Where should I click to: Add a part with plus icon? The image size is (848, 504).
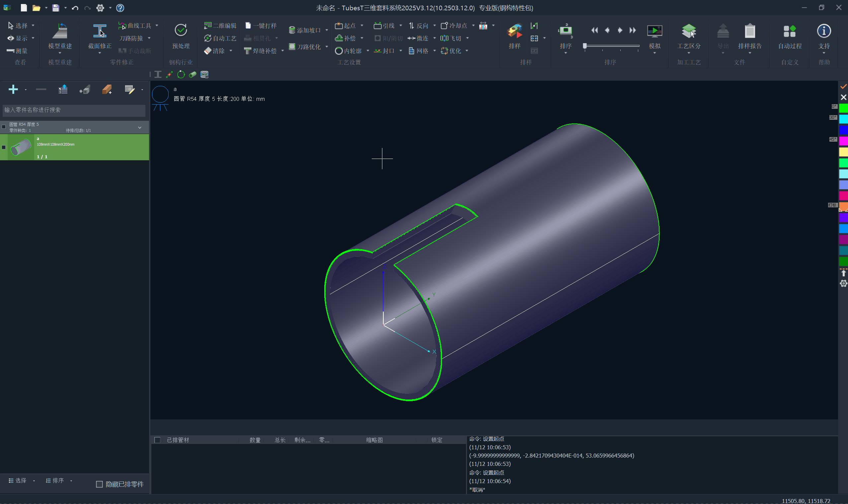13,89
